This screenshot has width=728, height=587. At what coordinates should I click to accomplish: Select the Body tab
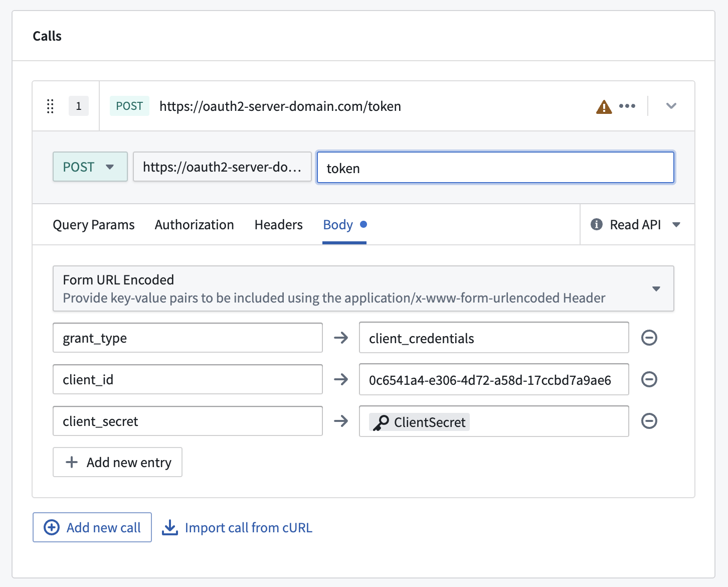click(344, 225)
